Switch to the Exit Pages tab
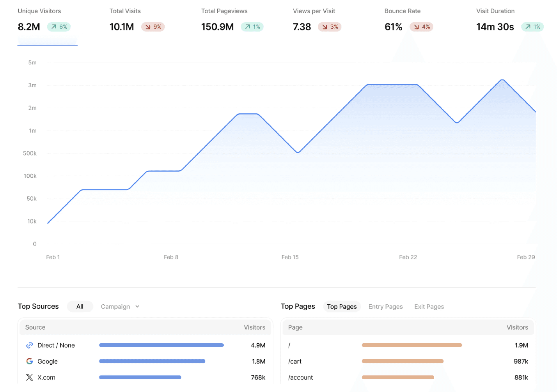The width and height of the screenshot is (557, 392). 429,307
